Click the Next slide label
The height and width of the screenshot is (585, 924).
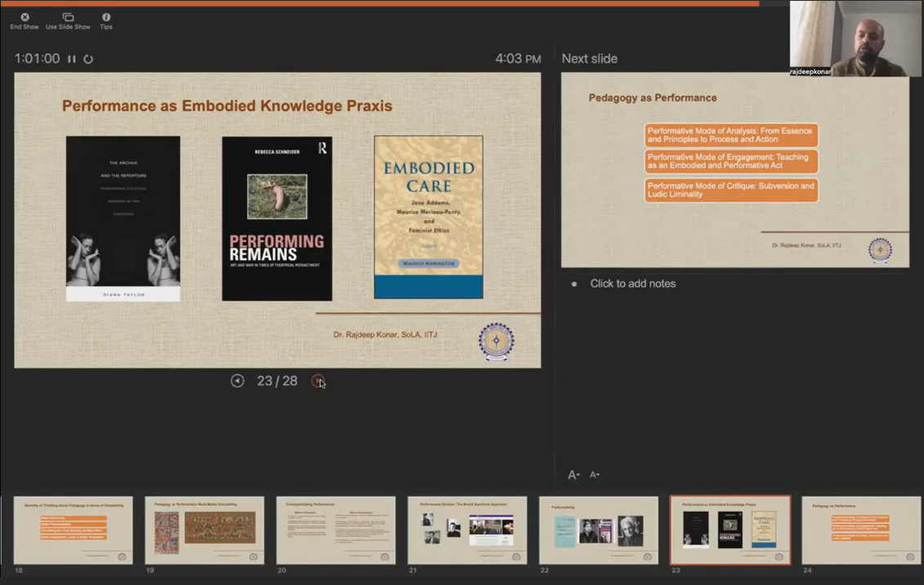pyautogui.click(x=589, y=58)
